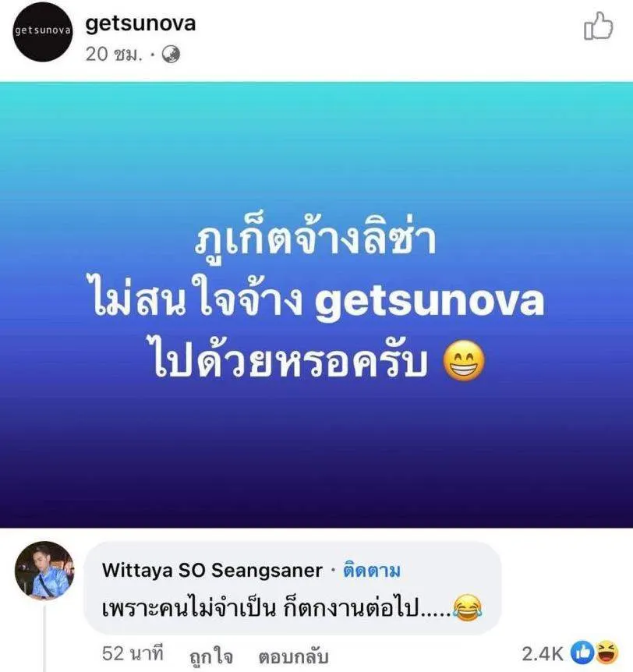Click the thumbs-up like page icon
The width and height of the screenshot is (633, 672).
click(x=598, y=27)
